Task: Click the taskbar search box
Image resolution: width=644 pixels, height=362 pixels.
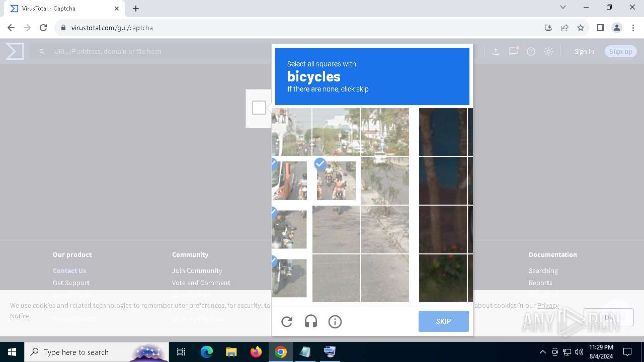Action: click(x=96, y=352)
